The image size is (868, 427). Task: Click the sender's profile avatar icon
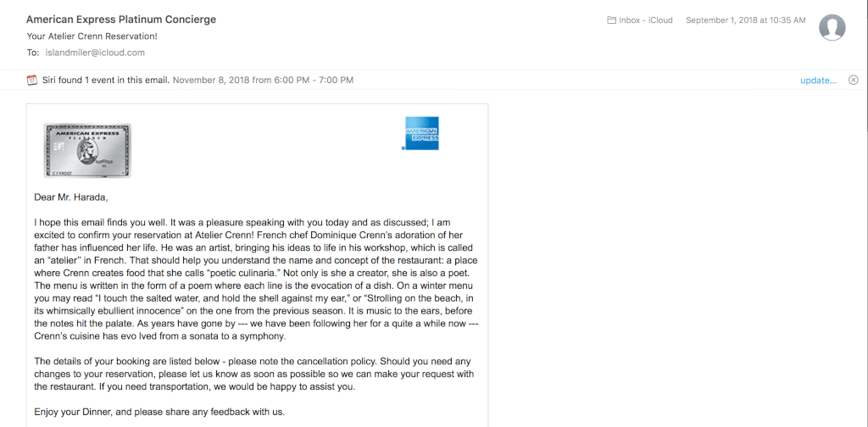(x=832, y=28)
